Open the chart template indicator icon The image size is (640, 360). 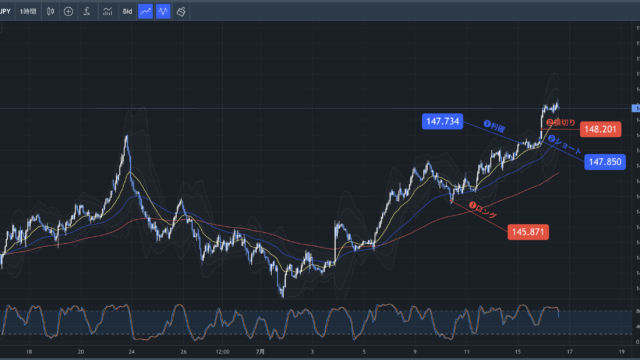tap(107, 11)
